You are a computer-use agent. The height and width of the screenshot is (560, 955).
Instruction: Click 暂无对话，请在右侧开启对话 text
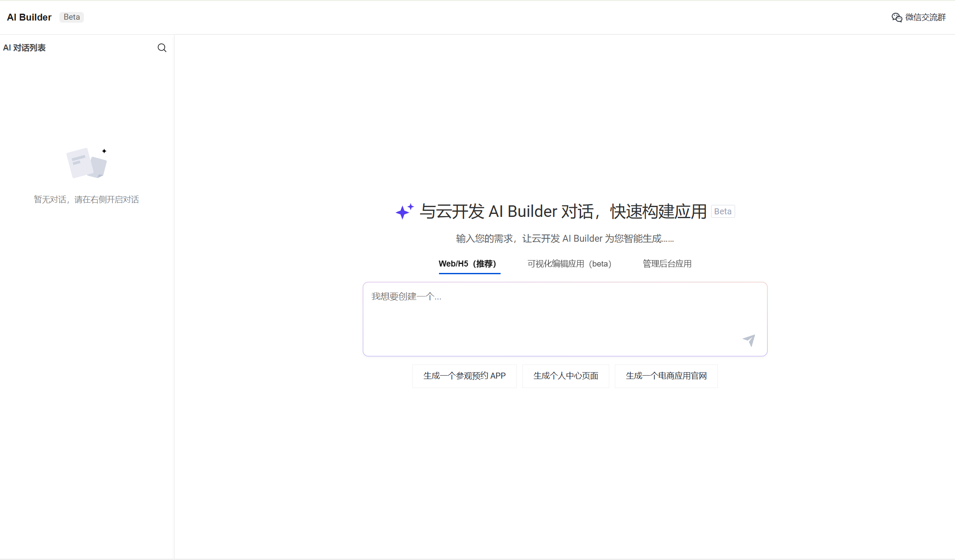click(86, 200)
